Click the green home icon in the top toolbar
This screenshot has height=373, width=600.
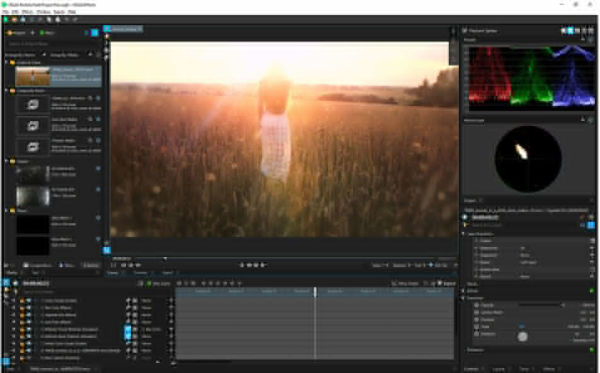[x=5, y=20]
